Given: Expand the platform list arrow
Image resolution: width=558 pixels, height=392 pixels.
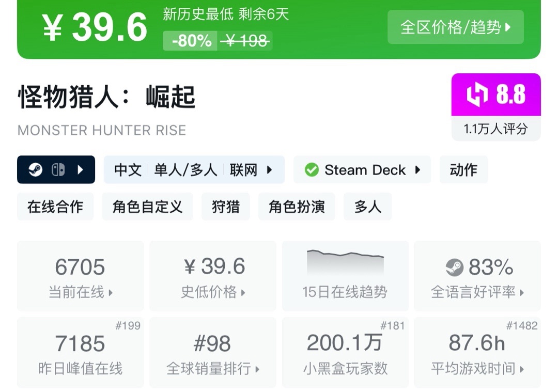Looking at the screenshot, I should point(81,170).
